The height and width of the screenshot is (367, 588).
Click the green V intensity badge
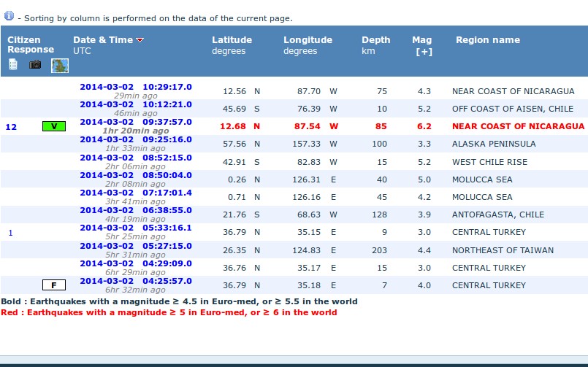click(x=54, y=126)
